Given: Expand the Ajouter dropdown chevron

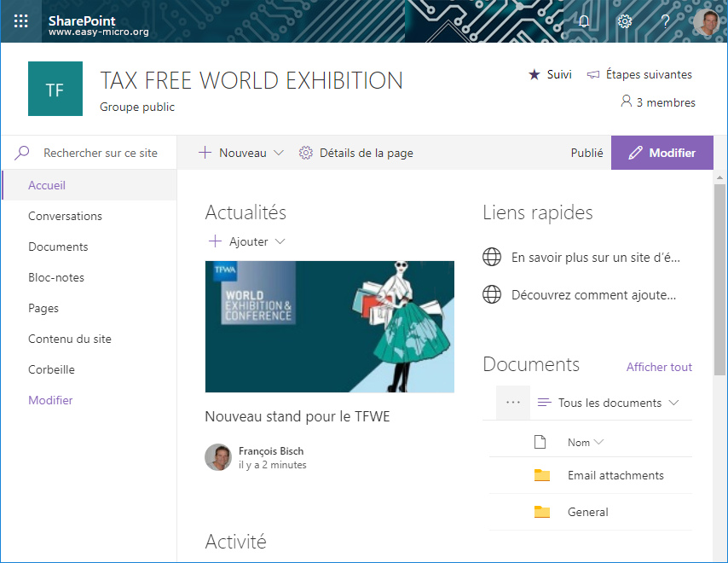Looking at the screenshot, I should [280, 241].
